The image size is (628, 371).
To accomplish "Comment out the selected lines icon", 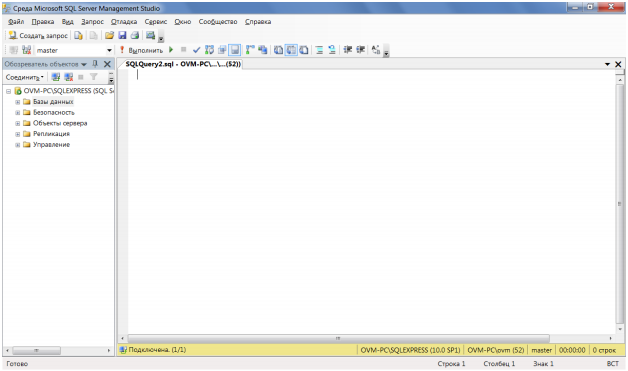I will (319, 50).
